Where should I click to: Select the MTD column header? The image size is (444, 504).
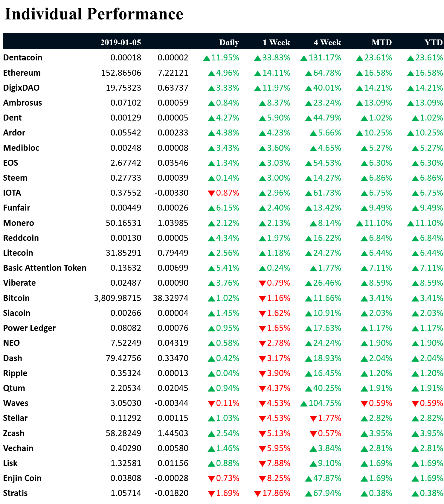pyautogui.click(x=382, y=42)
